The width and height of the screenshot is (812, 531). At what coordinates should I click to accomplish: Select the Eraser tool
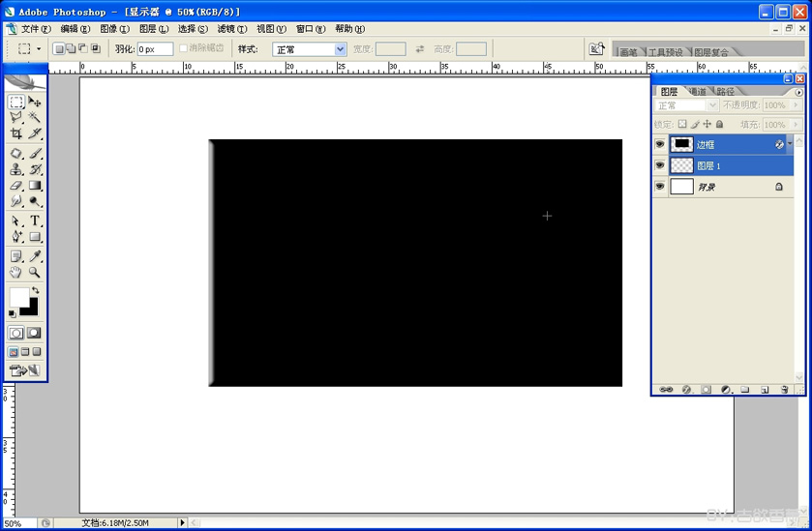[16, 186]
